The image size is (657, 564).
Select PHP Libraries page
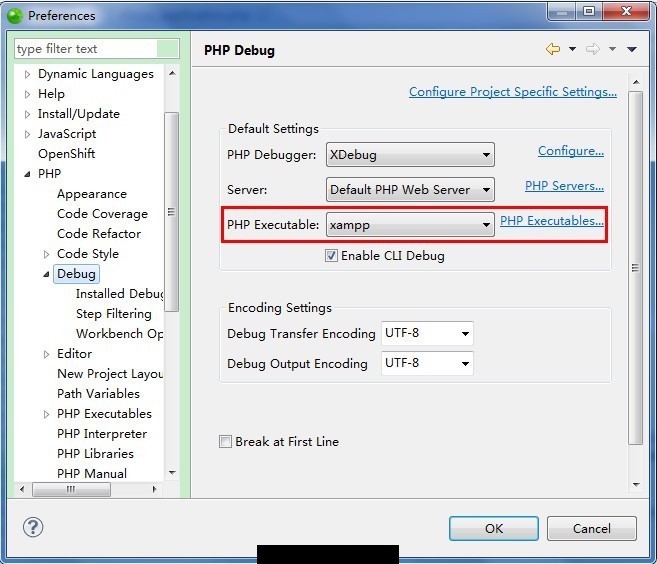click(x=95, y=454)
